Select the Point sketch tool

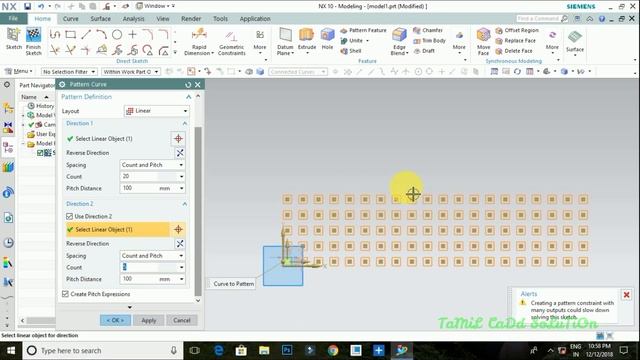[132, 35]
